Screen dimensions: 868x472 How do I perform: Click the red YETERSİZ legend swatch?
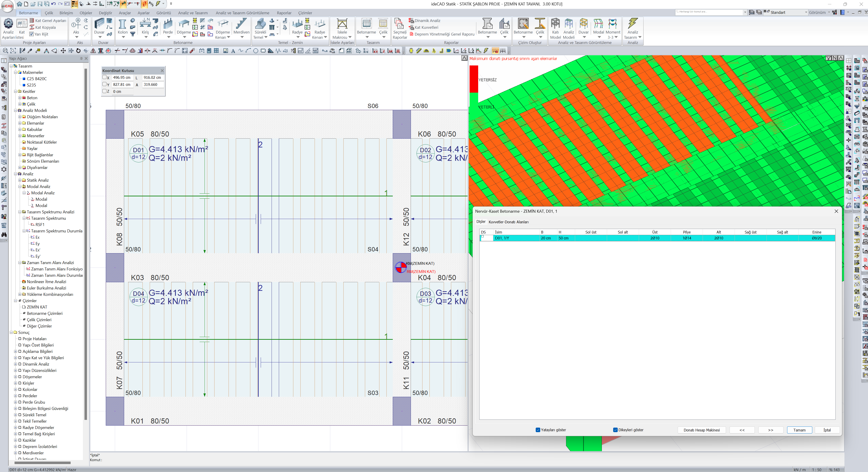tap(473, 79)
